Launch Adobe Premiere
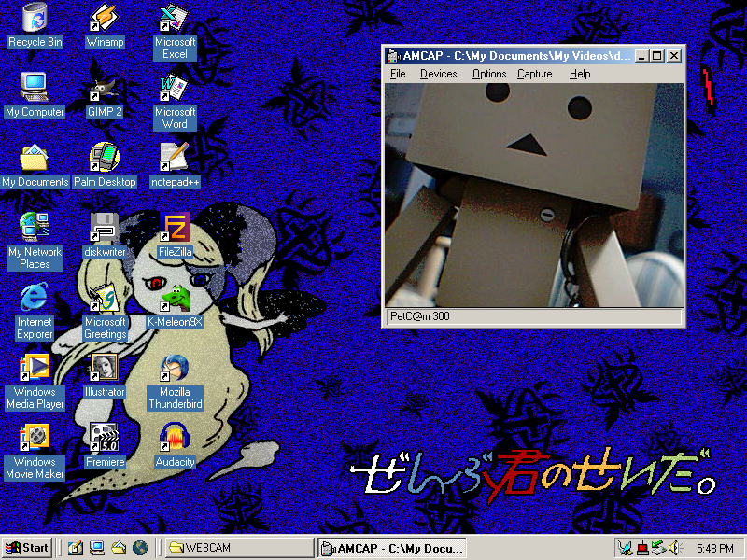The height and width of the screenshot is (560, 747). pyautogui.click(x=104, y=436)
